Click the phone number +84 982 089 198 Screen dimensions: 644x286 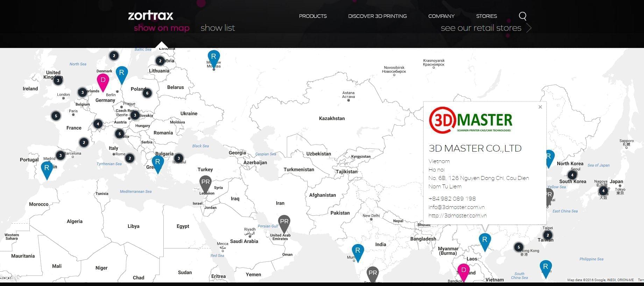click(x=452, y=199)
